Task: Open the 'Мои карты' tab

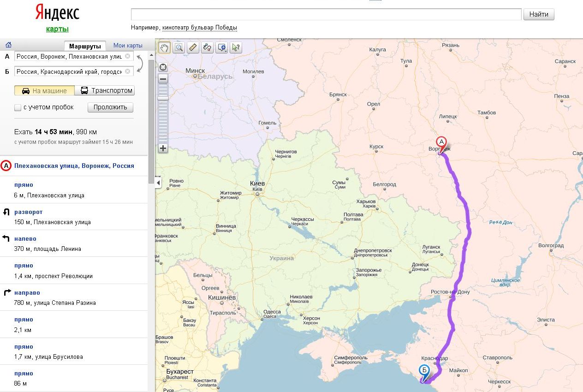Action: click(x=128, y=46)
